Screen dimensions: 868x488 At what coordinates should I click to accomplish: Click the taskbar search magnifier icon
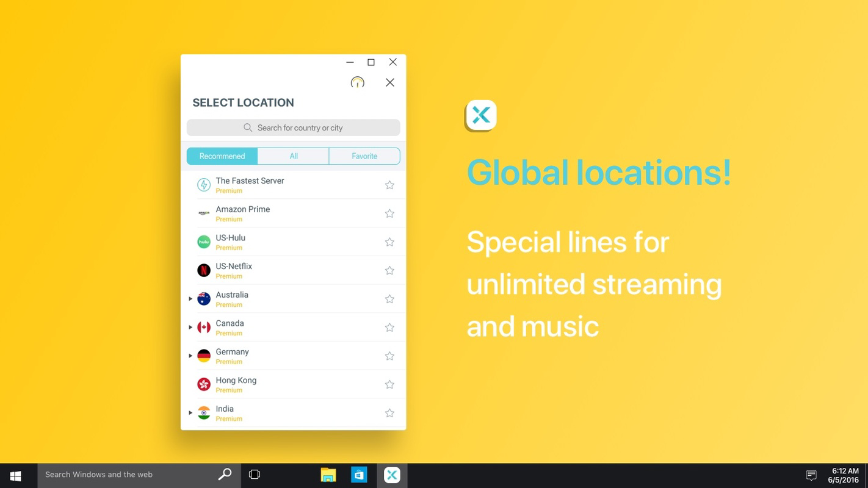pyautogui.click(x=225, y=474)
